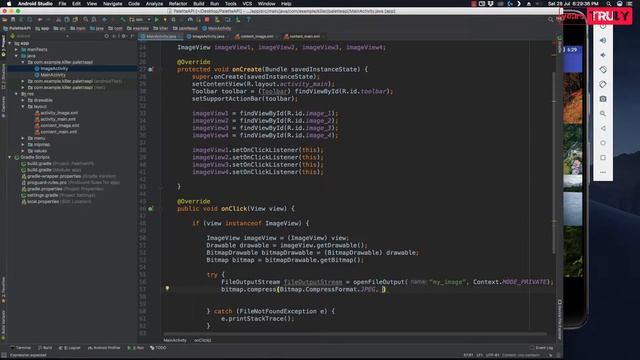640x360 pixels.
Task: Expand the drawable folder
Action: [23, 100]
